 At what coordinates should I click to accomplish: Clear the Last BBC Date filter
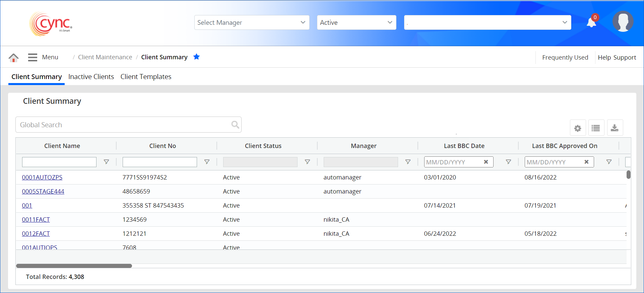point(486,162)
